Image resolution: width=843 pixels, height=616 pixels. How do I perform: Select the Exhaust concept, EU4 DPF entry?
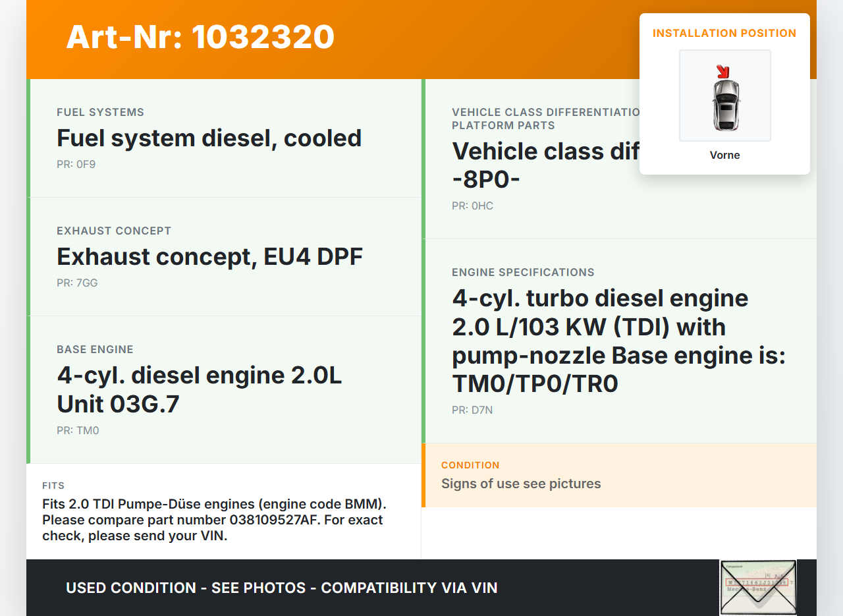209,257
